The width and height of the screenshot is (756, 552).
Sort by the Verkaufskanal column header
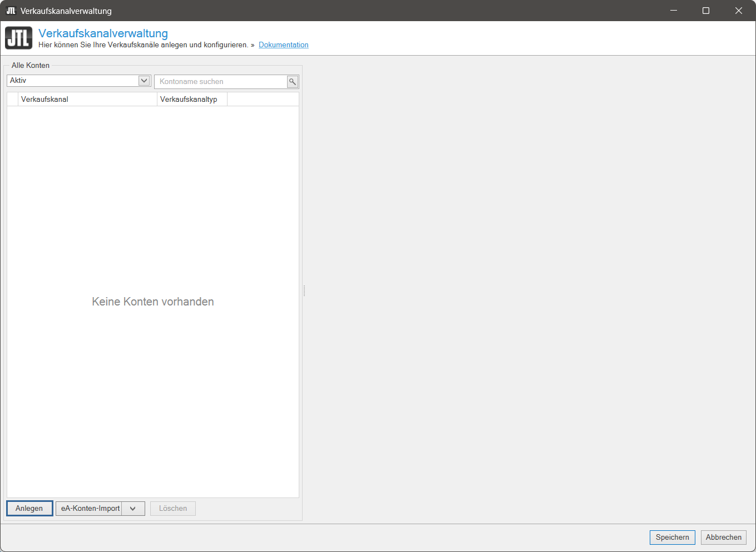coord(87,100)
